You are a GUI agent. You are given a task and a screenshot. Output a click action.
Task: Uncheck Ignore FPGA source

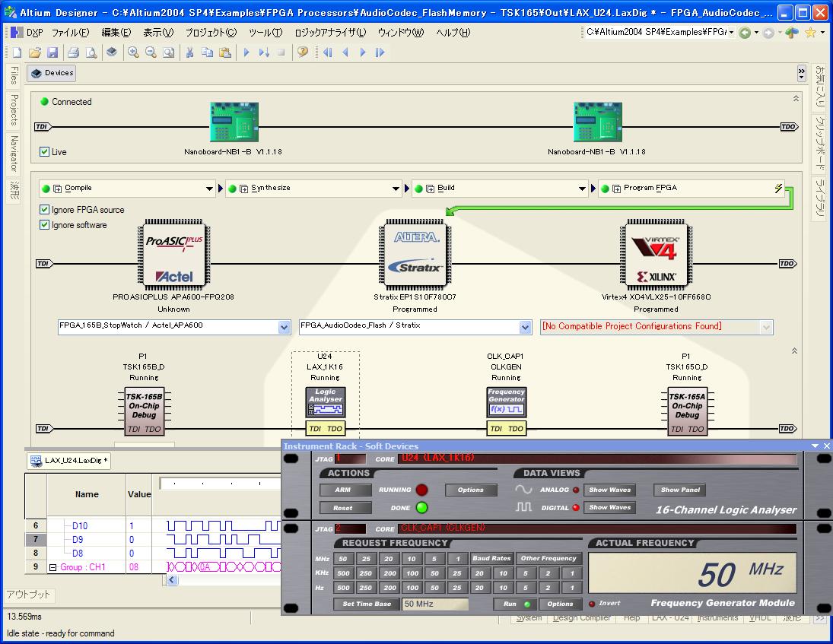coord(45,210)
